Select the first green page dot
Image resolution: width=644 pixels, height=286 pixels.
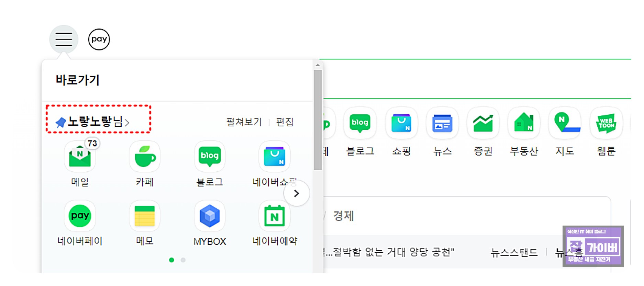pos(171,260)
